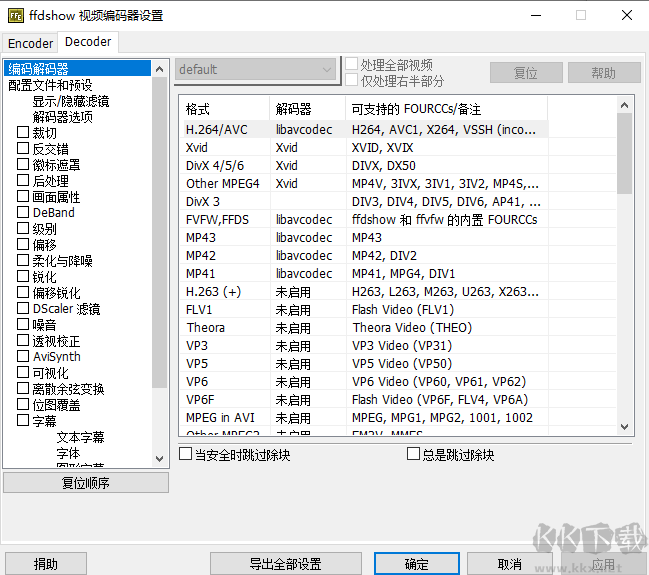The width and height of the screenshot is (649, 575).
Task: Change decoder for the Theora row
Action: click(308, 328)
